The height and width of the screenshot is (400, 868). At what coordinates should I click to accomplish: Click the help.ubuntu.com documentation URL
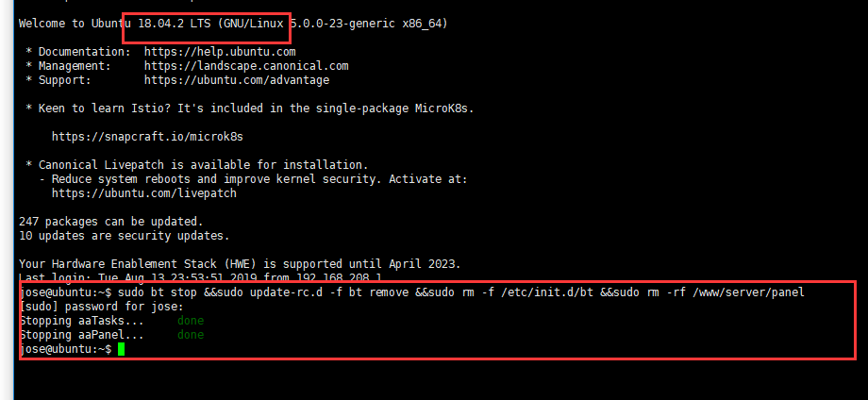point(220,52)
